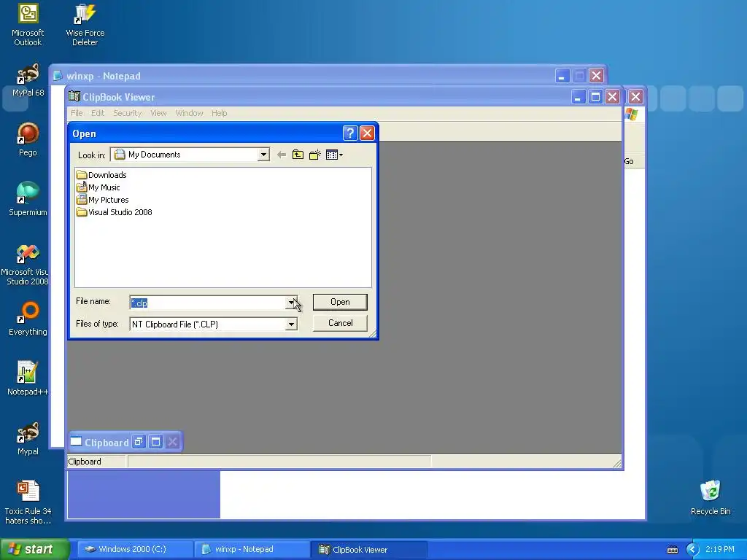This screenshot has width=747, height=560.
Task: Expand the Look in My Documents dropdown
Action: point(263,155)
